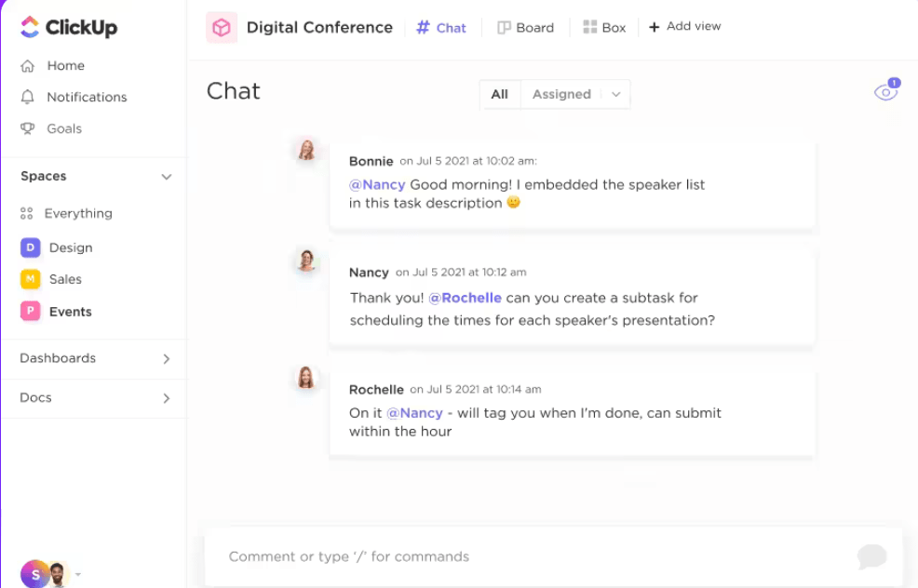918x588 pixels.
Task: Click timestamp 'on Jul 5 2021 at 10:02 am'
Action: click(468, 161)
